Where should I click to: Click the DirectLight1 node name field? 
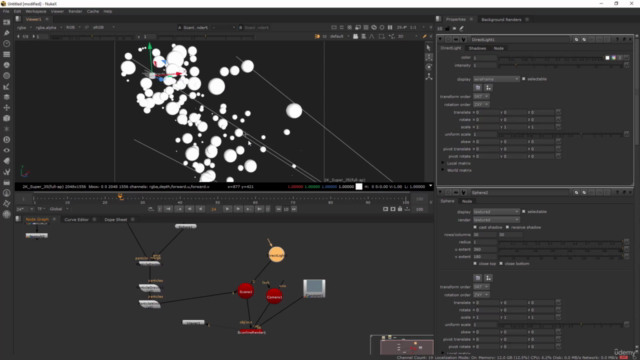tap(520, 40)
